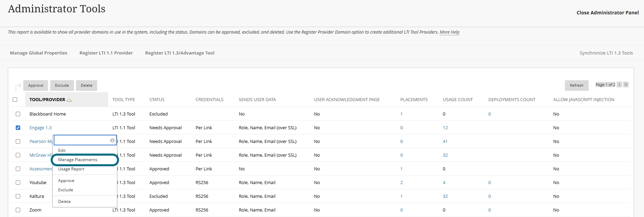Open McGraw Hill row usage count 32
This screenshot has width=644, height=217.
[445, 155]
